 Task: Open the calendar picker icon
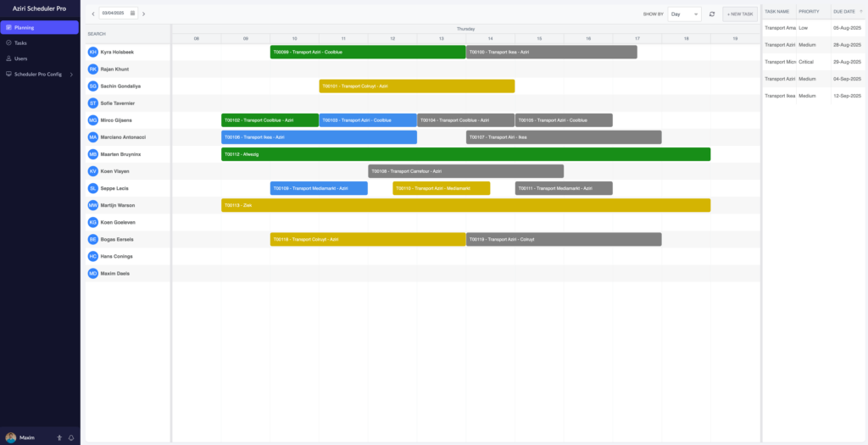133,14
